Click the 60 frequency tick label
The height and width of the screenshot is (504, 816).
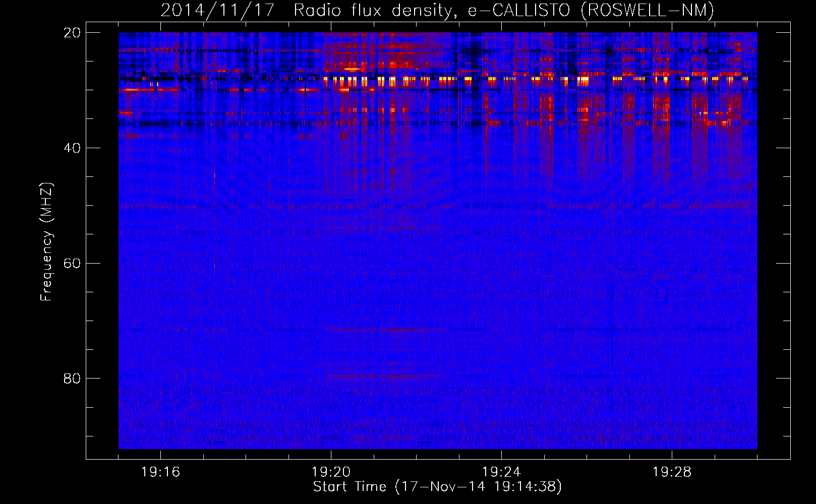[73, 263]
